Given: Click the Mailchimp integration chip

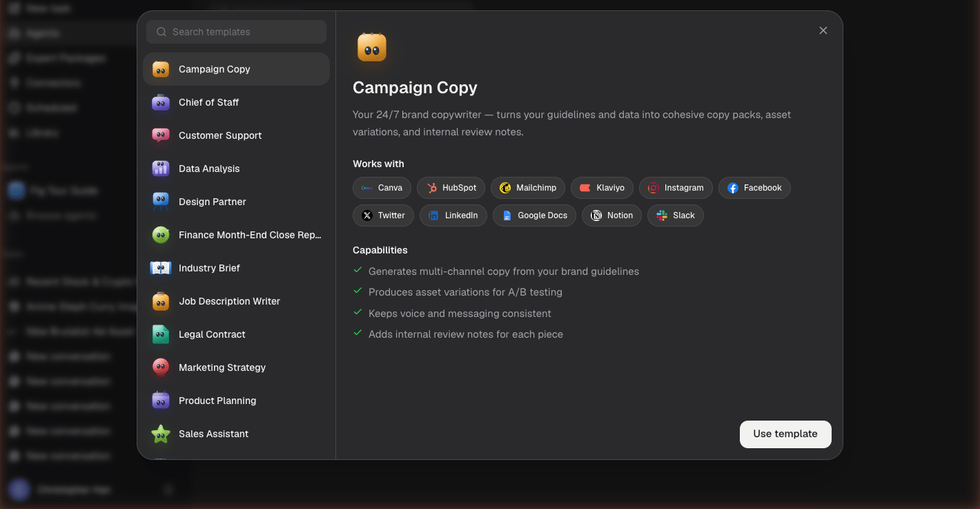Looking at the screenshot, I should (528, 188).
